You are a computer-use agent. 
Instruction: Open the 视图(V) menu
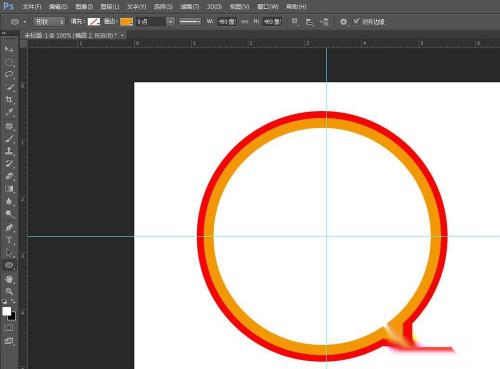pos(239,7)
